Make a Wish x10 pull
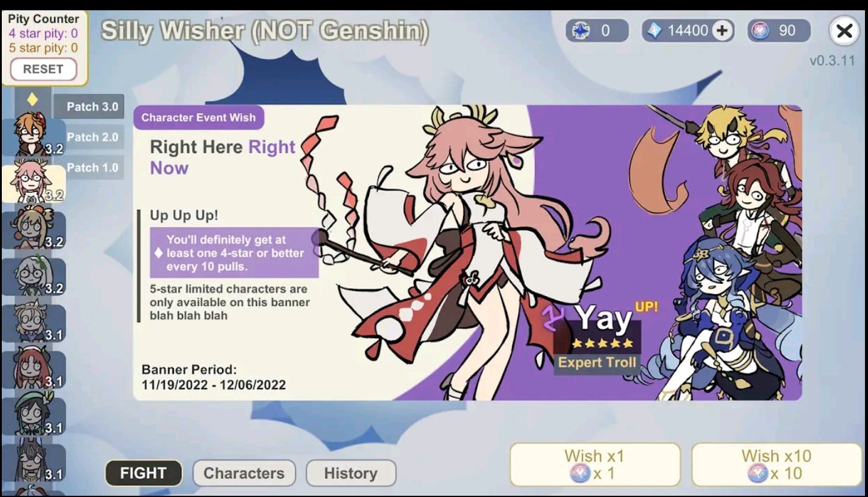Screen dimensions: 868x497 point(777,464)
